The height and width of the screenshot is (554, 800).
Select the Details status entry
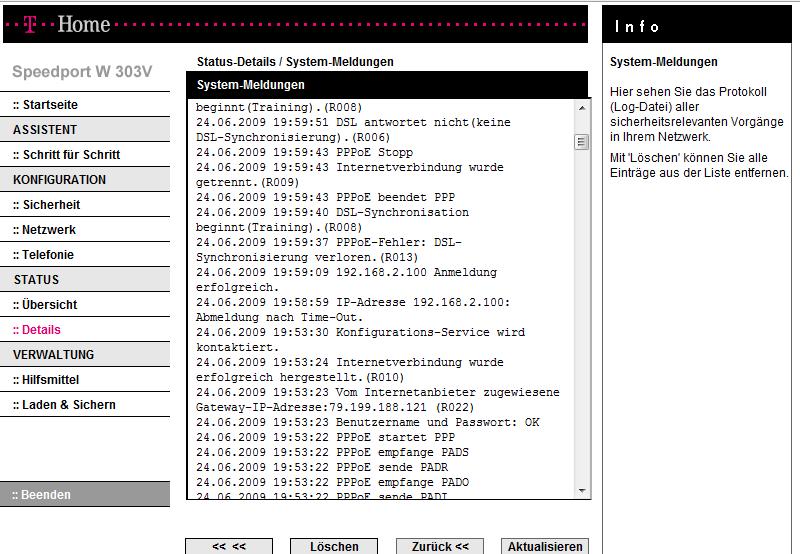pyautogui.click(x=37, y=330)
